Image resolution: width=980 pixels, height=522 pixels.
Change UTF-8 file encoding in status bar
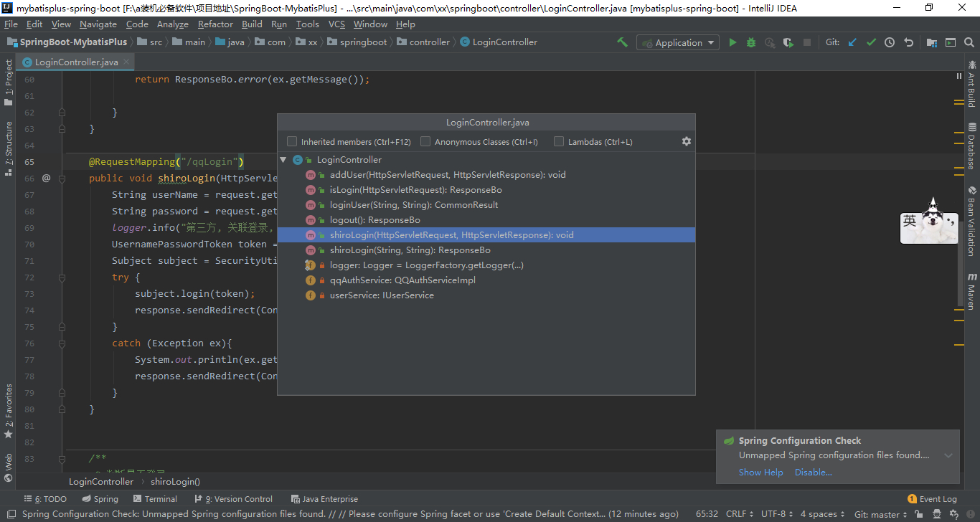777,514
